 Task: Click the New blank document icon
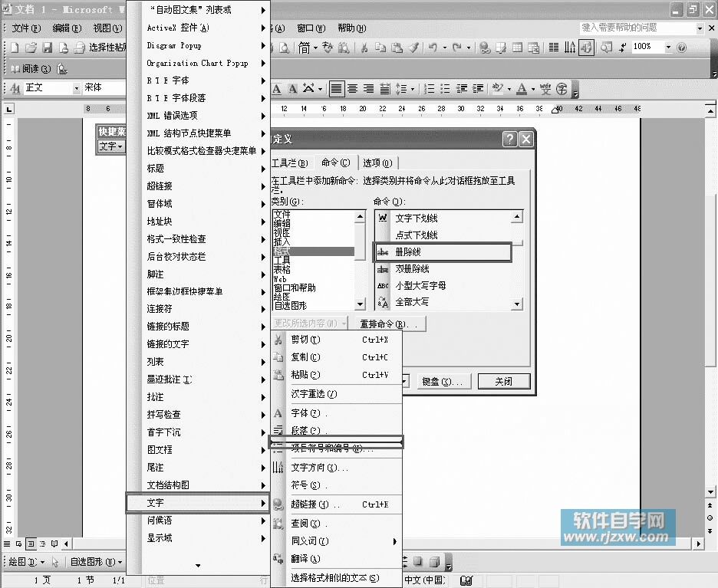click(15, 47)
